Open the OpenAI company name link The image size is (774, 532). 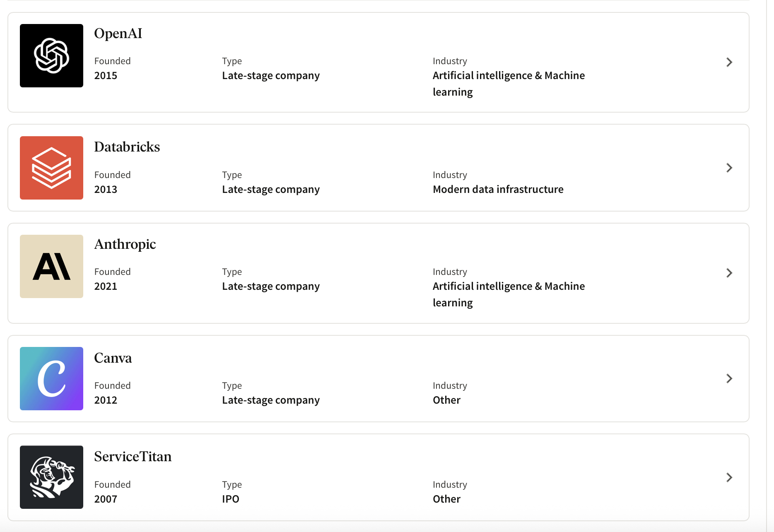pos(118,34)
